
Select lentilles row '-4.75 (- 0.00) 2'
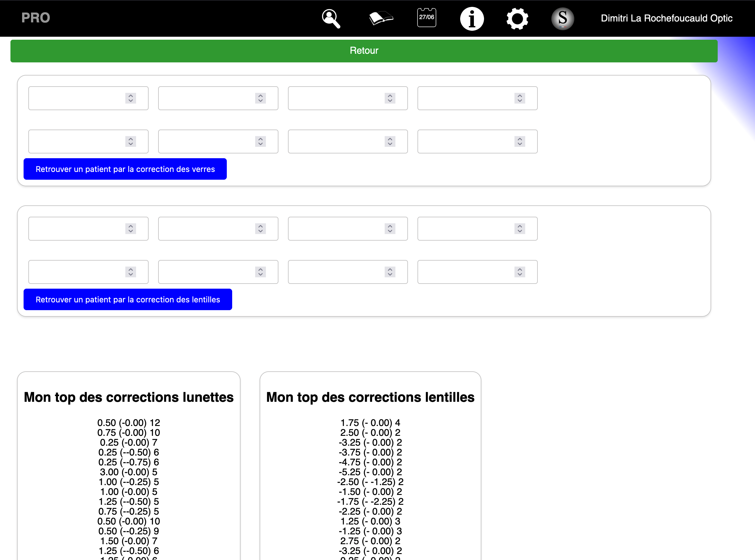pos(370,462)
